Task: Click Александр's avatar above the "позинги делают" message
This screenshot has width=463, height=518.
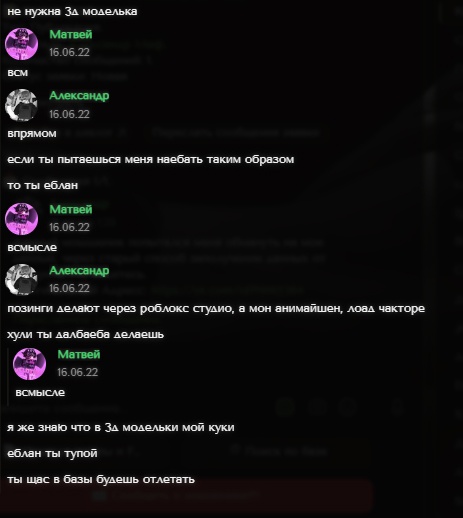Action: [22, 280]
